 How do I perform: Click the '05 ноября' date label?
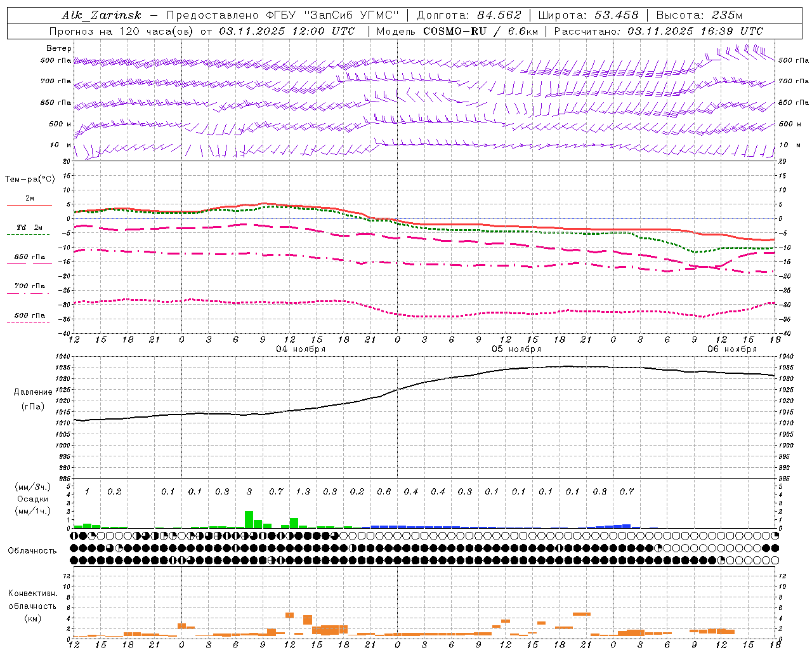tap(516, 349)
